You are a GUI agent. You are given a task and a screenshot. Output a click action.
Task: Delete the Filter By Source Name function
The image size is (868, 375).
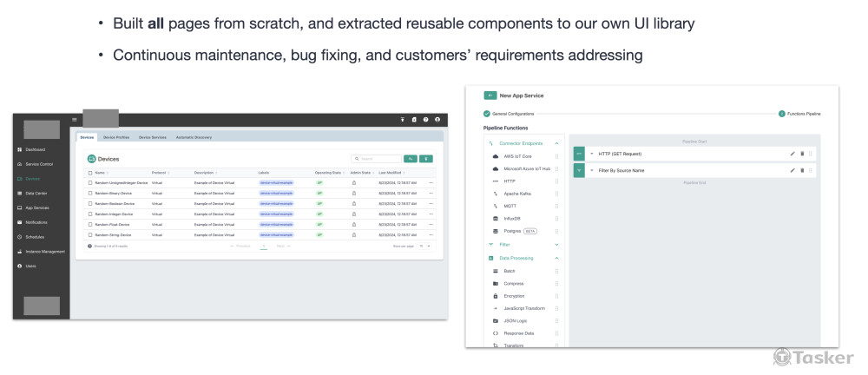802,170
